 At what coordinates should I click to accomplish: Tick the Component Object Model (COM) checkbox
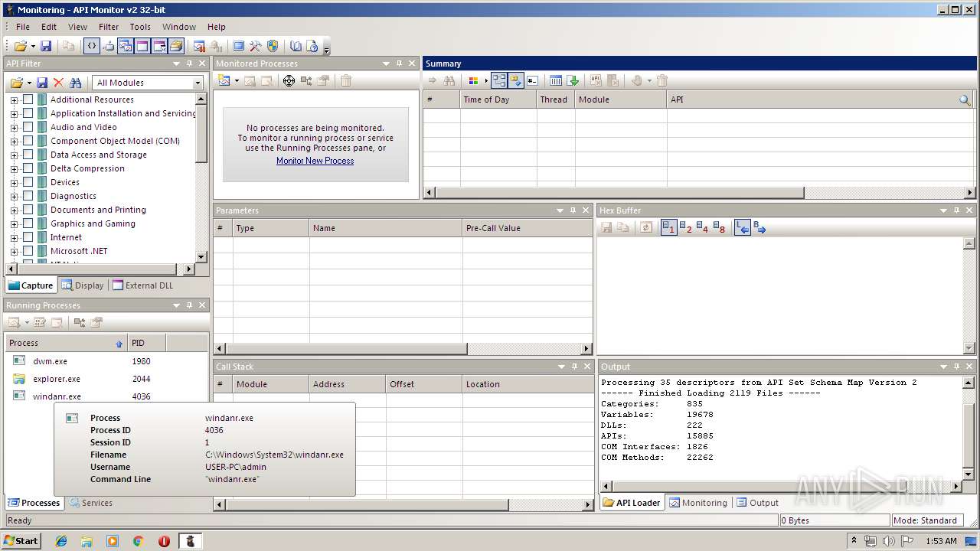28,141
